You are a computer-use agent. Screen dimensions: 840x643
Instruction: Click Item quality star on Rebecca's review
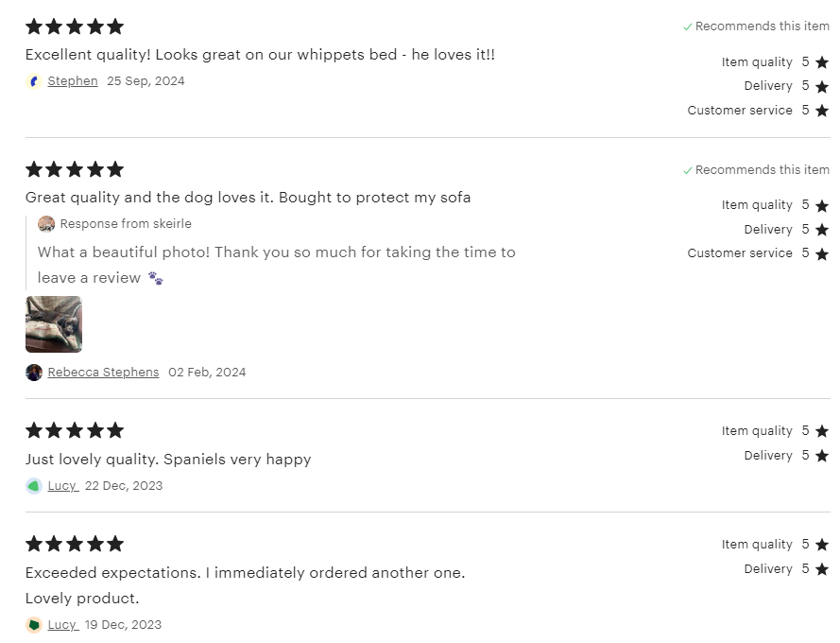[822, 205]
